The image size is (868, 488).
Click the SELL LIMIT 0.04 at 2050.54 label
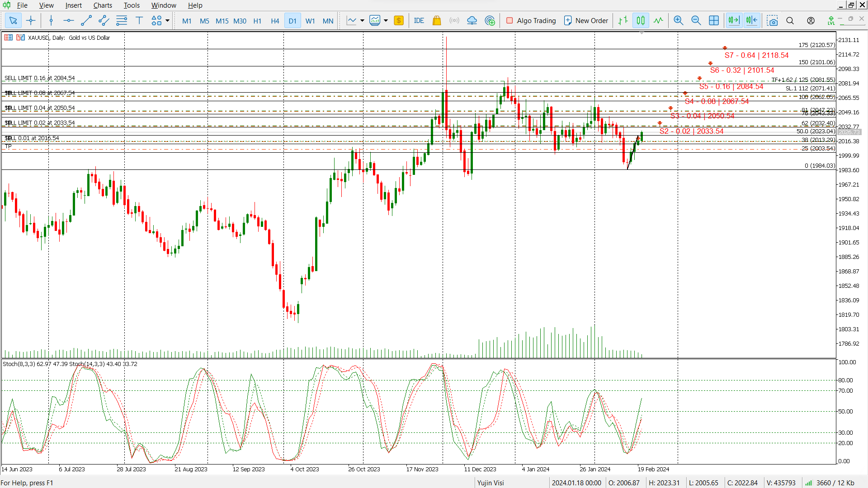tap(40, 108)
